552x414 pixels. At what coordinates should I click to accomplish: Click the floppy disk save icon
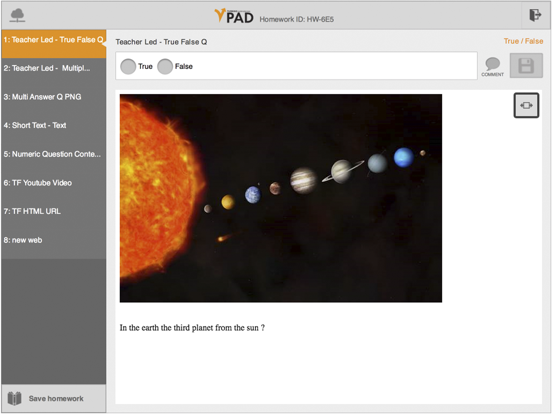pyautogui.click(x=526, y=66)
